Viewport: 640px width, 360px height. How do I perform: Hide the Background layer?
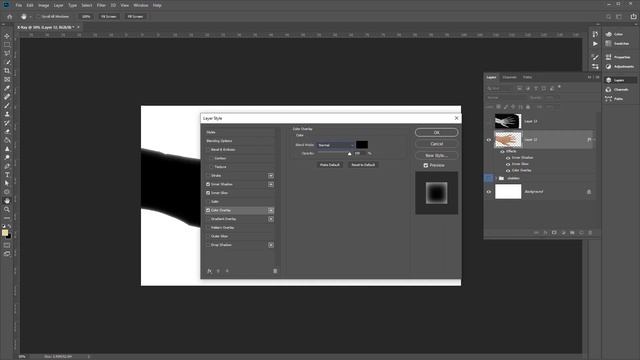(489, 192)
